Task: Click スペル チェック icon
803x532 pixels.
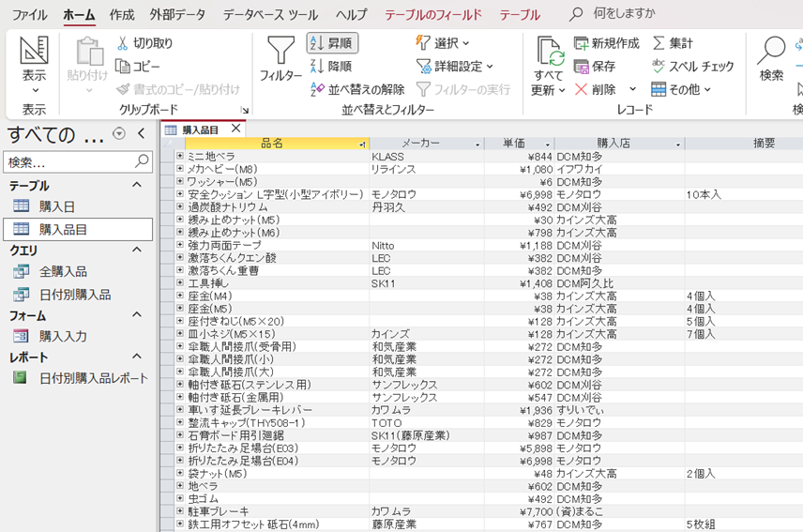Action: pos(659,67)
